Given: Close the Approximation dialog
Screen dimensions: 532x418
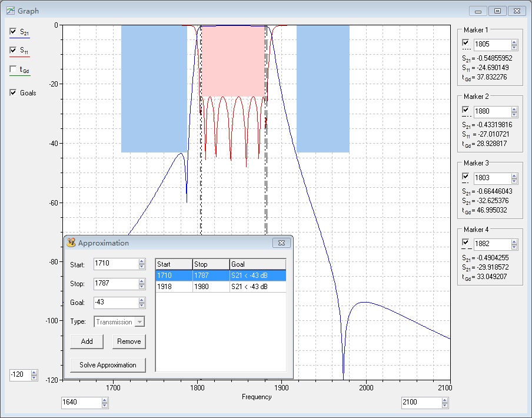Looking at the screenshot, I should click(282, 243).
